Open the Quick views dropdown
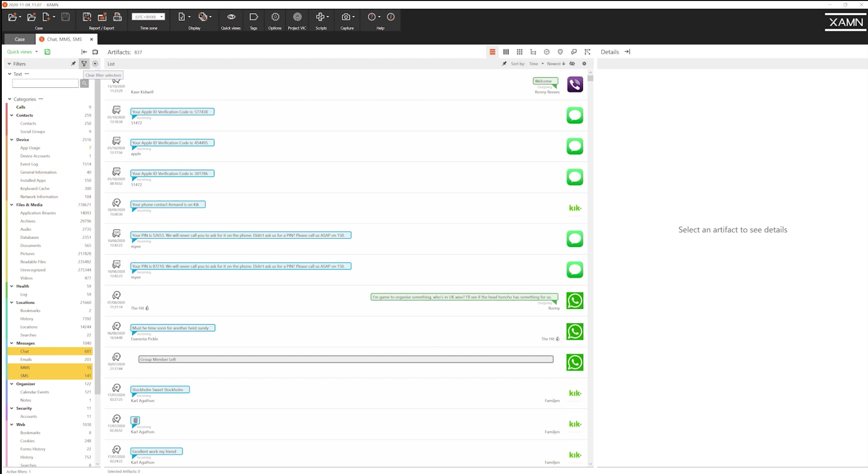Image resolution: width=868 pixels, height=474 pixels. [22, 52]
